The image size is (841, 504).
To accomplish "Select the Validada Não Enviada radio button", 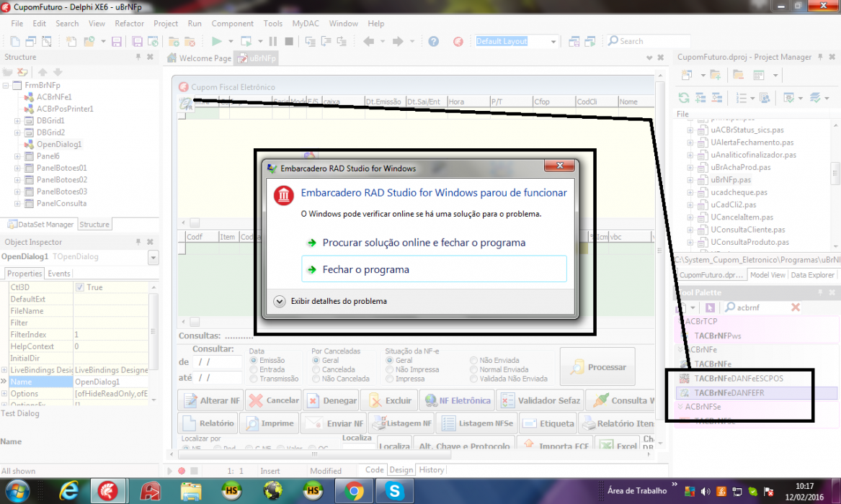I will point(473,379).
